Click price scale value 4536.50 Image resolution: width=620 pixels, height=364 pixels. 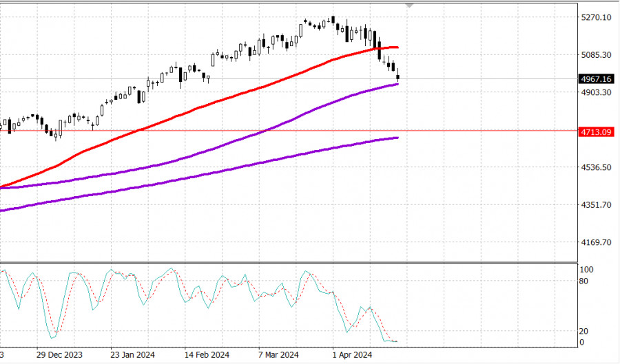tap(597, 167)
